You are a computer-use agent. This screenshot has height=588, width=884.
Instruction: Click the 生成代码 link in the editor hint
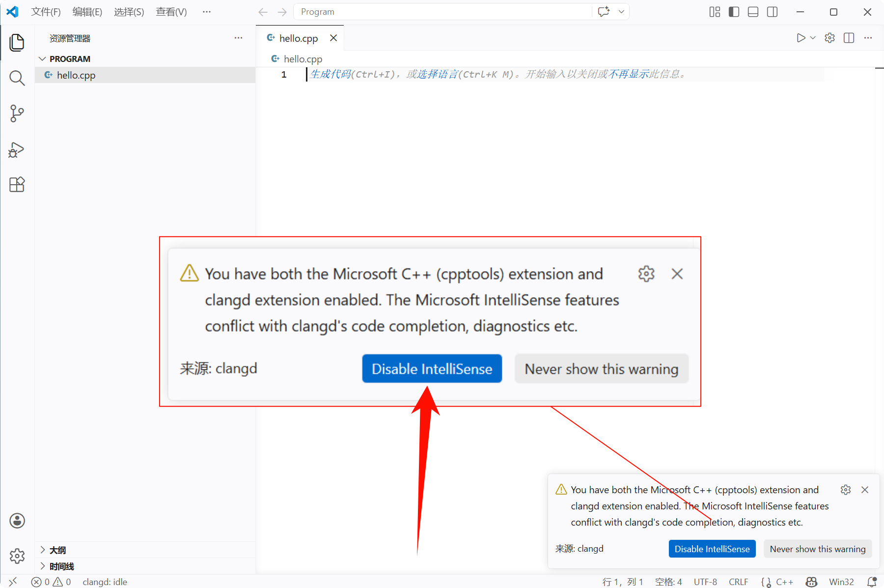click(330, 74)
